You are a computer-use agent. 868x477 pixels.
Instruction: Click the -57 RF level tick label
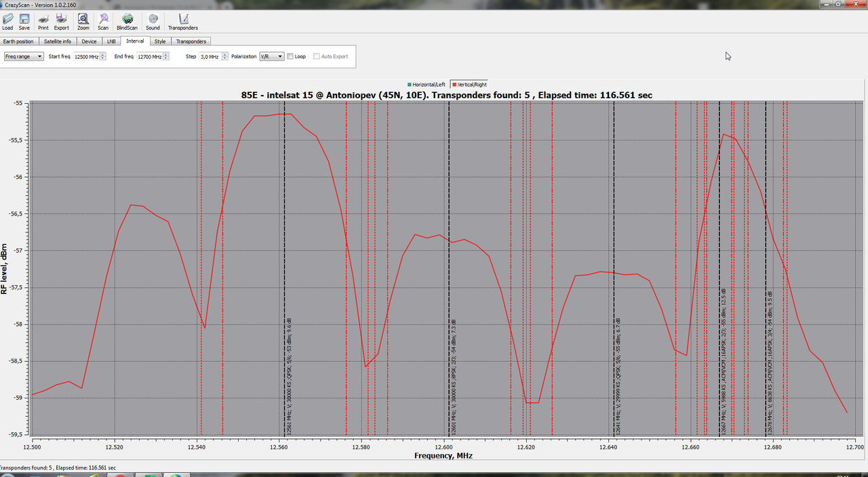pyautogui.click(x=17, y=251)
